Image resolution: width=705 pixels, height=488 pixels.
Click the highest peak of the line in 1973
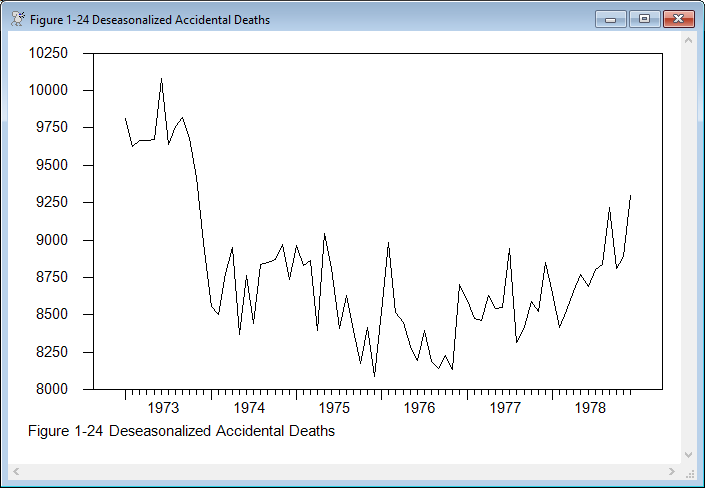pyautogui.click(x=161, y=78)
